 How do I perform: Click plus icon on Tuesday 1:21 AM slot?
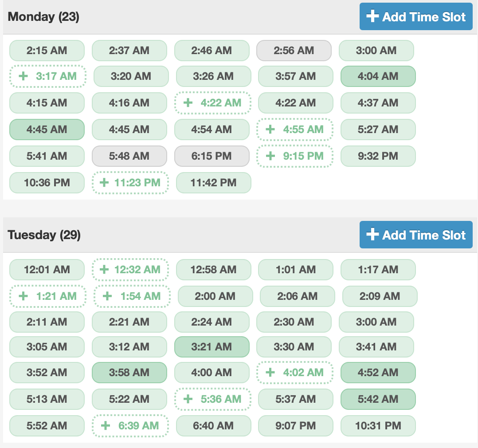23,296
